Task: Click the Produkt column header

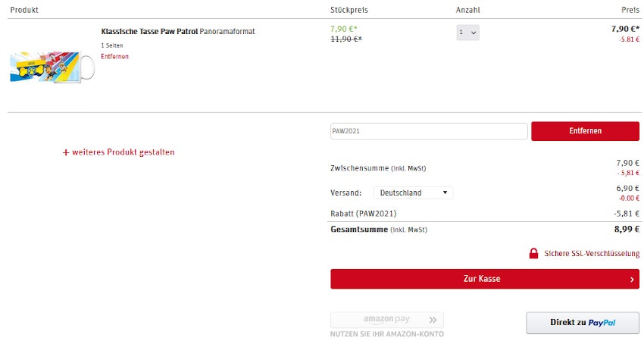Action: coord(24,10)
